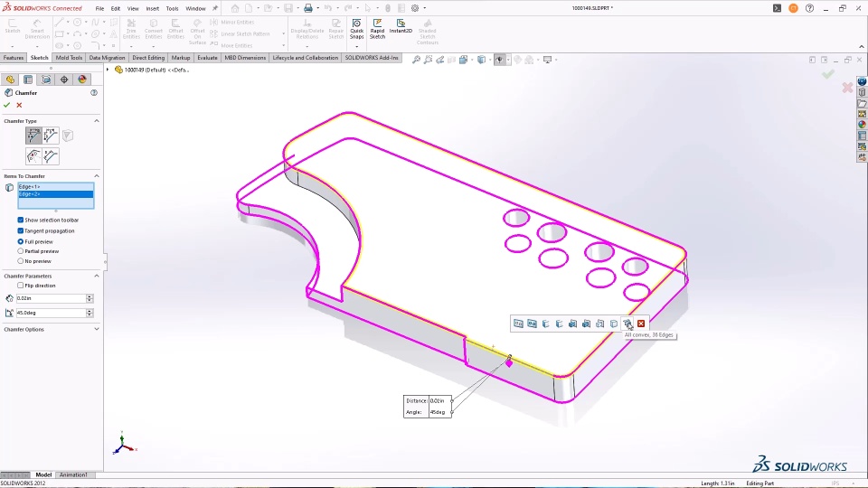Open File Explorer task pane folder icon
Viewport: 868px width, 488px height.
(x=862, y=103)
